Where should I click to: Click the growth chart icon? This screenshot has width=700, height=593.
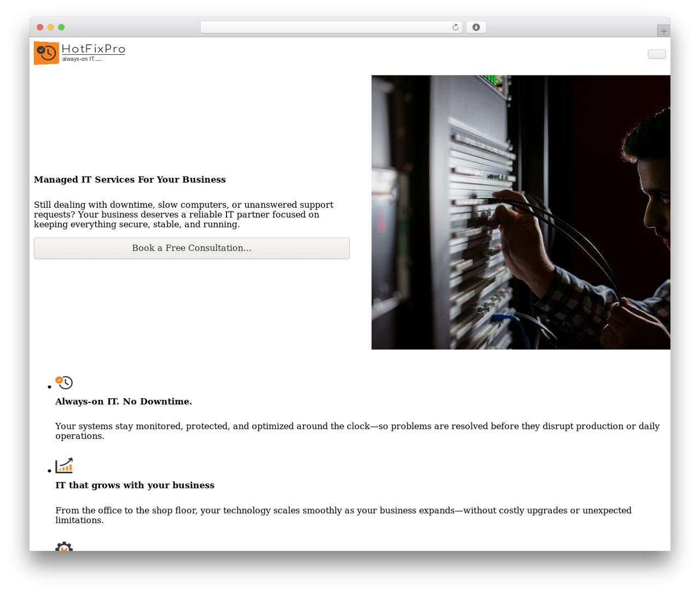click(x=64, y=466)
